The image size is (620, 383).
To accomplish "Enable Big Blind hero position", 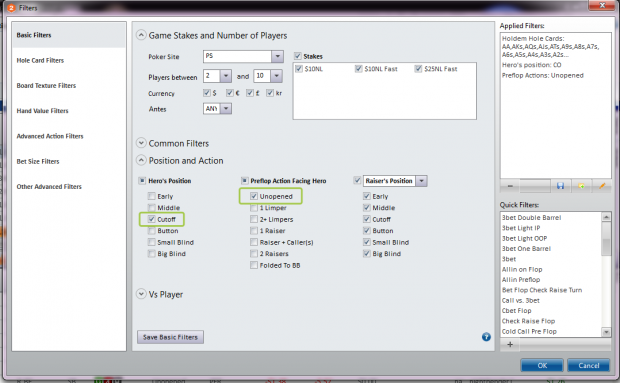I will pyautogui.click(x=151, y=253).
